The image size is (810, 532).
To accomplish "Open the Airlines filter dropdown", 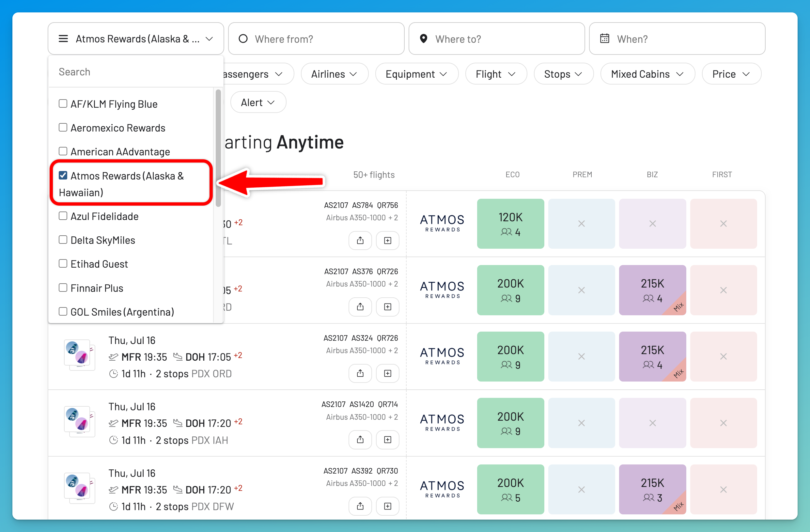I will [335, 74].
